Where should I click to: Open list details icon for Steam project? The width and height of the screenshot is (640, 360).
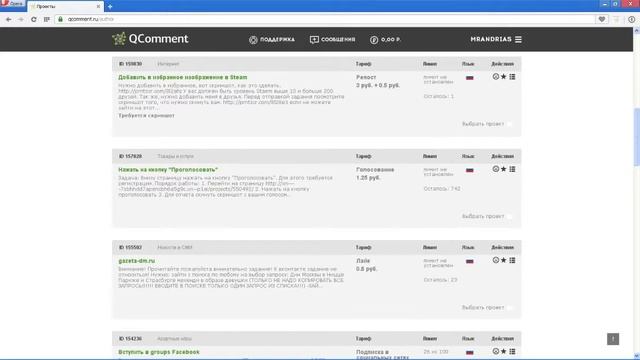512,76
